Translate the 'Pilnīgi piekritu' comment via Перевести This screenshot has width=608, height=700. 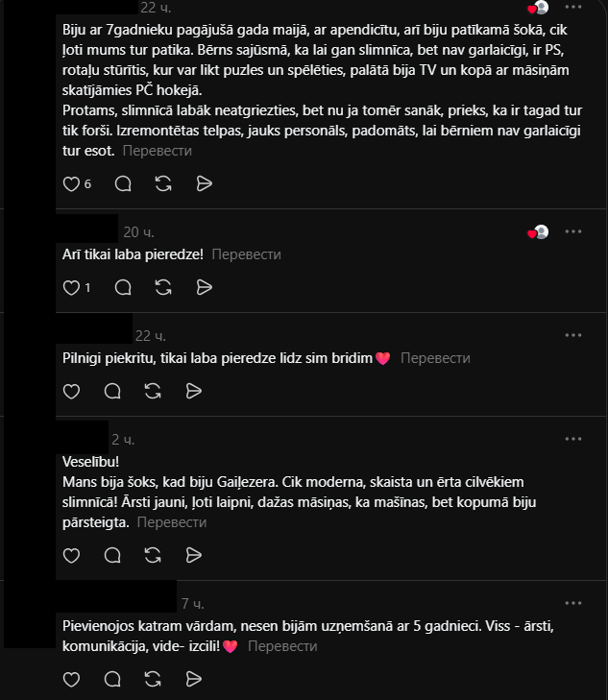coord(435,358)
